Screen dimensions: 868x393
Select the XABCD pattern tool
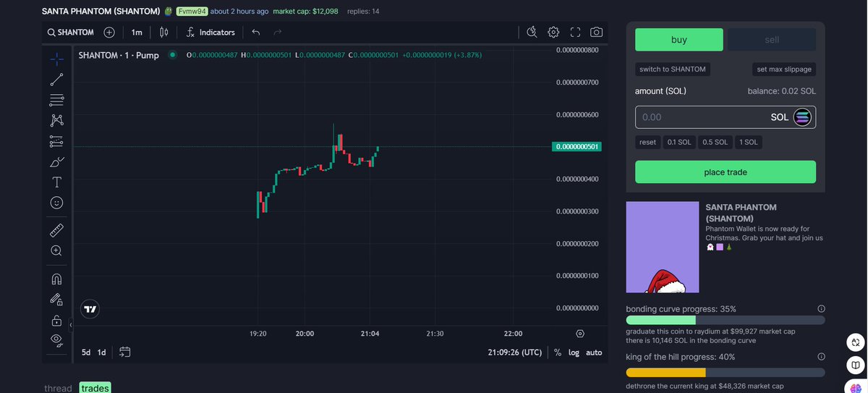56,120
